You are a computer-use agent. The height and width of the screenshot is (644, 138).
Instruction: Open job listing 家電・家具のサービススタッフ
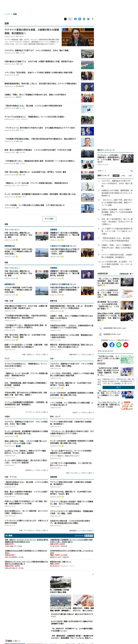click(26, 541)
